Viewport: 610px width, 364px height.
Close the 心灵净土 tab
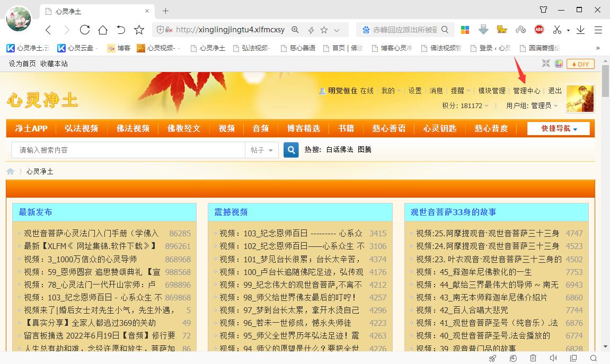point(147,11)
